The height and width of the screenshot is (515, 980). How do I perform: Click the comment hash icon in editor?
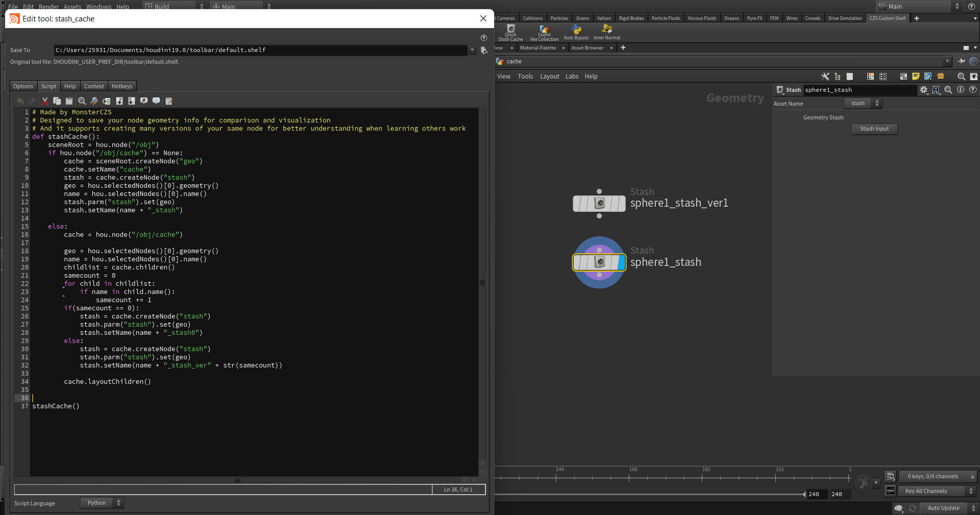[144, 101]
